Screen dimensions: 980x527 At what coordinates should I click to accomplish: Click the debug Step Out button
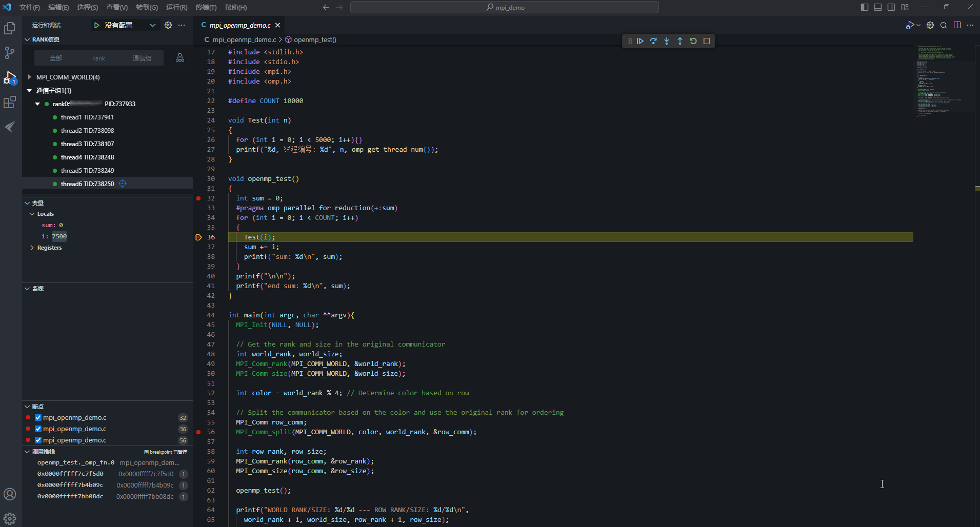[680, 41]
